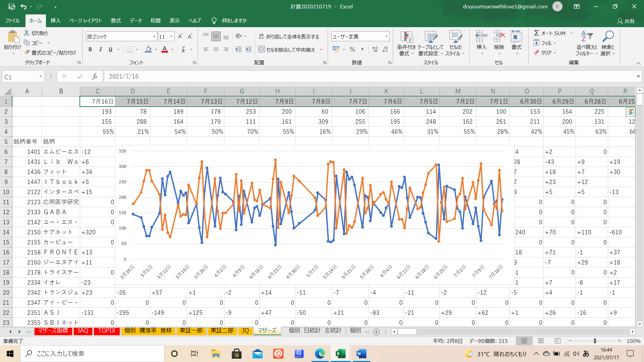Viewport: 644px width, 362px height.
Task: Open the number format dropdown
Action: [x=386, y=37]
